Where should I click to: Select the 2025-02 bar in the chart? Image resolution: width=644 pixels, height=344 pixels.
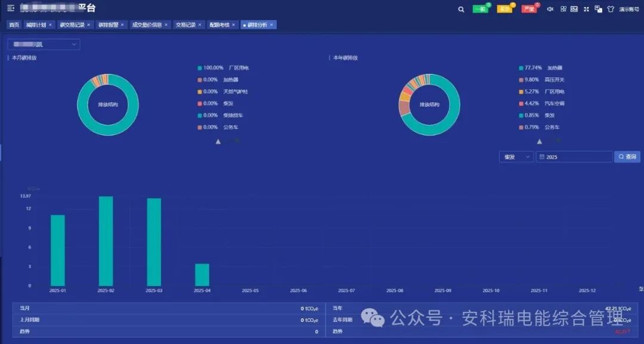(x=106, y=241)
